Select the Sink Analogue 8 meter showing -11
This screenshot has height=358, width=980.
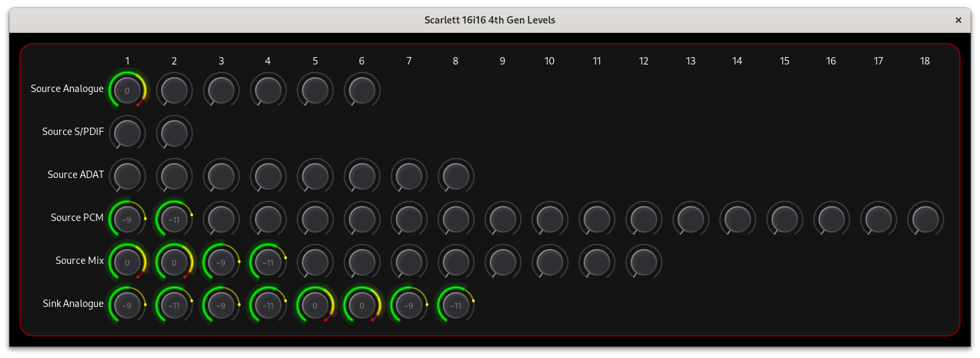[x=456, y=304]
